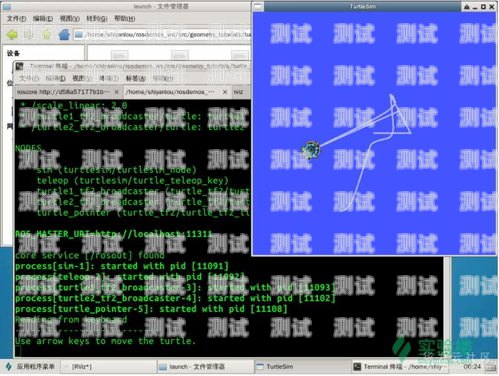This screenshot has height=376, width=499.
Task: Go back with the green arrow icon
Action: (x=12, y=34)
